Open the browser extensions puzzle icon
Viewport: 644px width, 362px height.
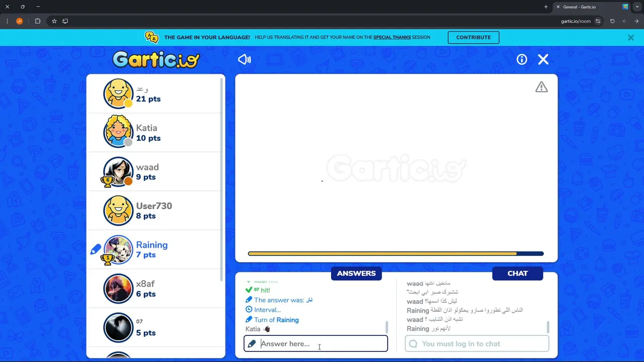pos(38,21)
